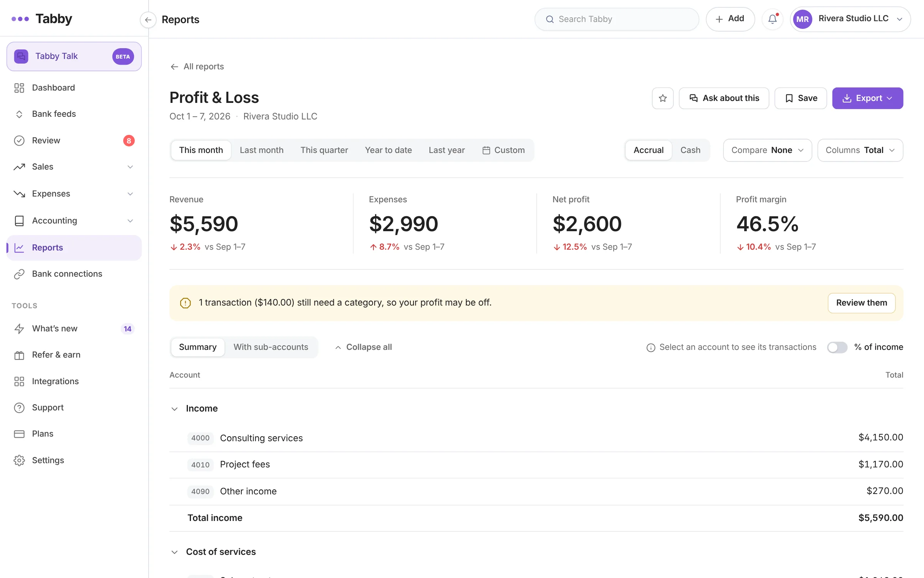Expand the Expenses menu chevron
This screenshot has height=578, width=924.
tap(130, 194)
